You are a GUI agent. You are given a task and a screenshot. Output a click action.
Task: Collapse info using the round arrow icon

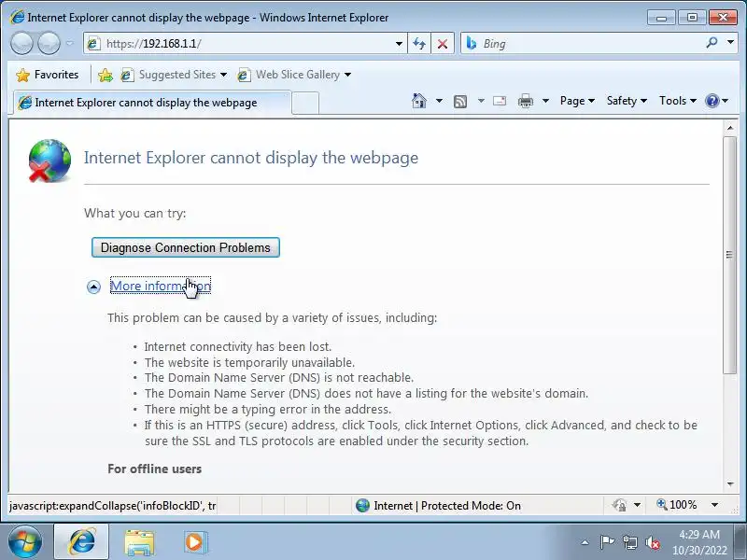click(x=94, y=287)
